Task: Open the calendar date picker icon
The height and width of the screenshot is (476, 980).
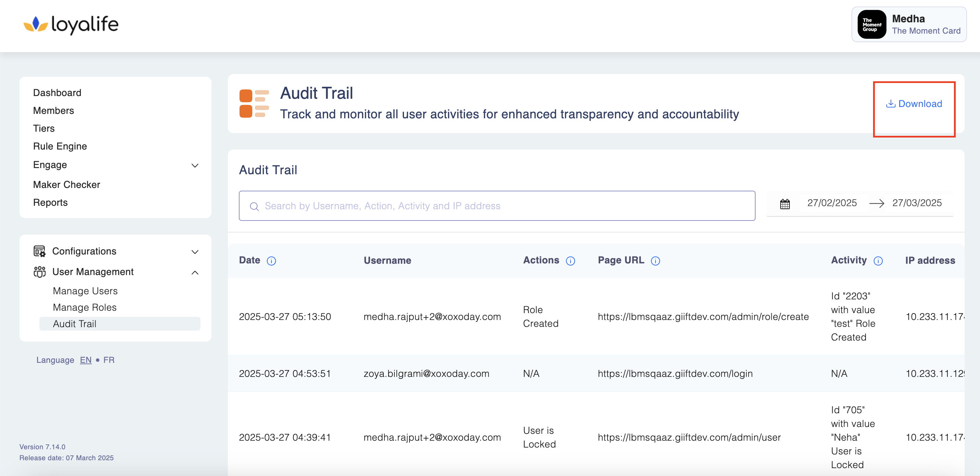Action: pyautogui.click(x=784, y=204)
